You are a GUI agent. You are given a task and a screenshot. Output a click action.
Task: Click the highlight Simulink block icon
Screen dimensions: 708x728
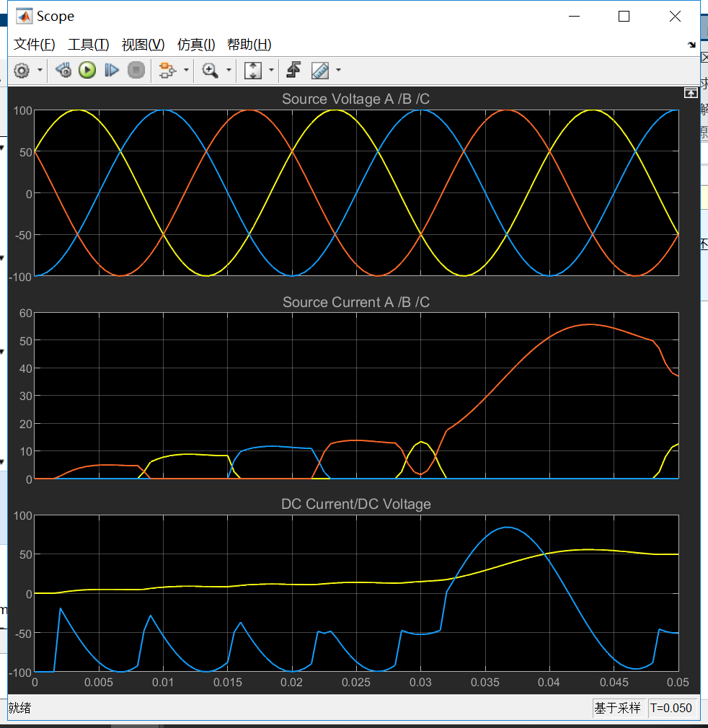(x=167, y=70)
